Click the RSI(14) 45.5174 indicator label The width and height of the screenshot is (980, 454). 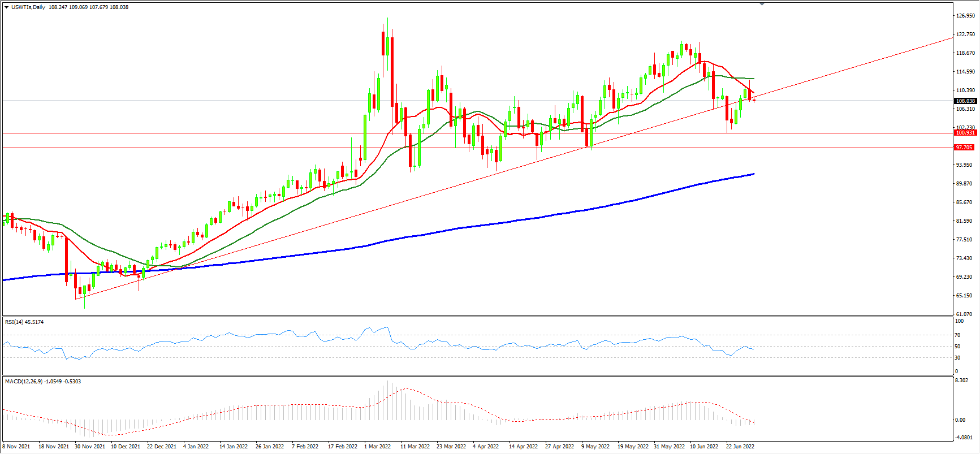[x=24, y=322]
